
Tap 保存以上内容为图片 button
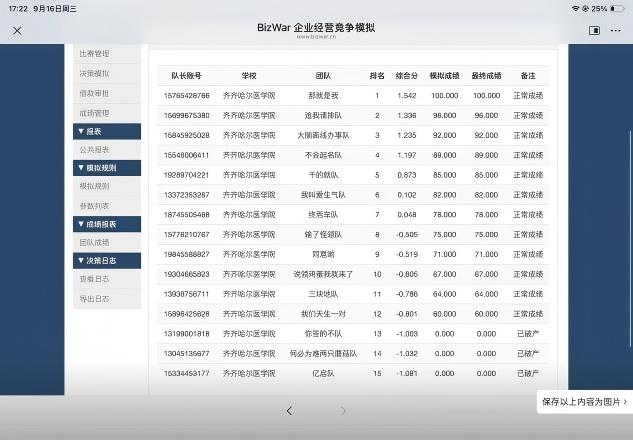pos(585,402)
